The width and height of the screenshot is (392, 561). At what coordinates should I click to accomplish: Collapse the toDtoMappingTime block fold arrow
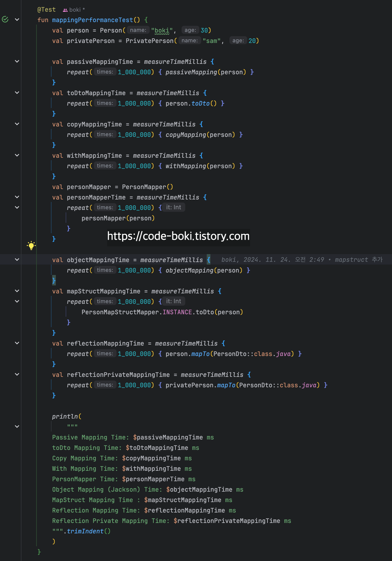click(17, 93)
